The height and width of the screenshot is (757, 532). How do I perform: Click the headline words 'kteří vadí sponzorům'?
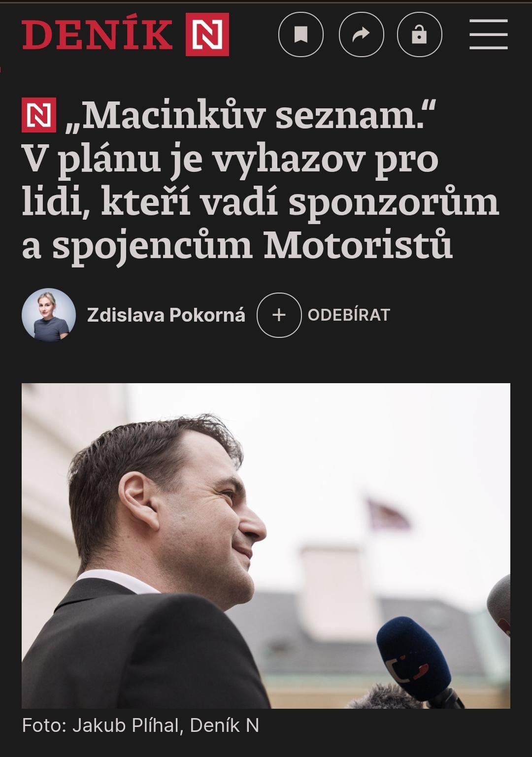pyautogui.click(x=300, y=202)
